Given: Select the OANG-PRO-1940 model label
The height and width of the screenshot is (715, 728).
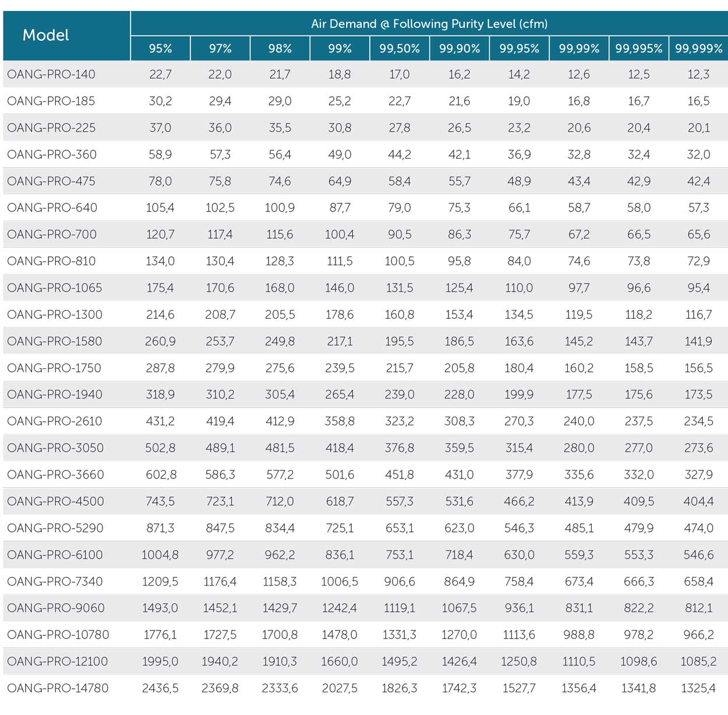Looking at the screenshot, I should [x=55, y=394].
